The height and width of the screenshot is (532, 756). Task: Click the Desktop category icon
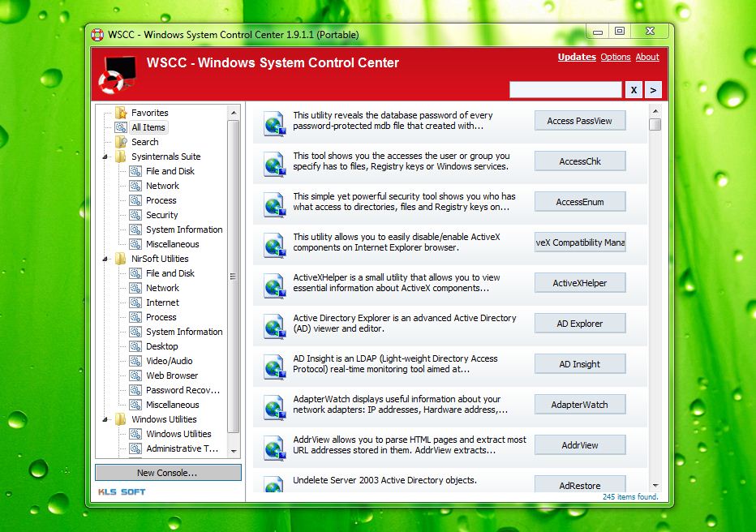(x=135, y=346)
